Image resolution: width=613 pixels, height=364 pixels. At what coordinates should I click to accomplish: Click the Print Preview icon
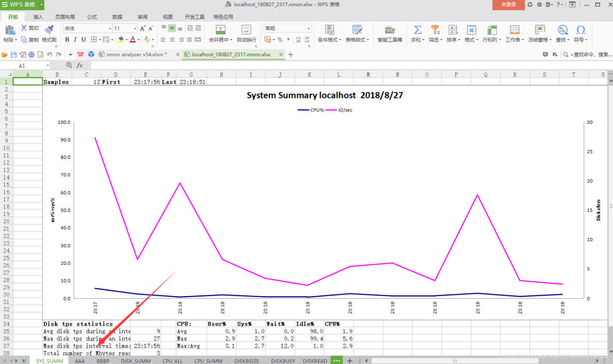40,55
